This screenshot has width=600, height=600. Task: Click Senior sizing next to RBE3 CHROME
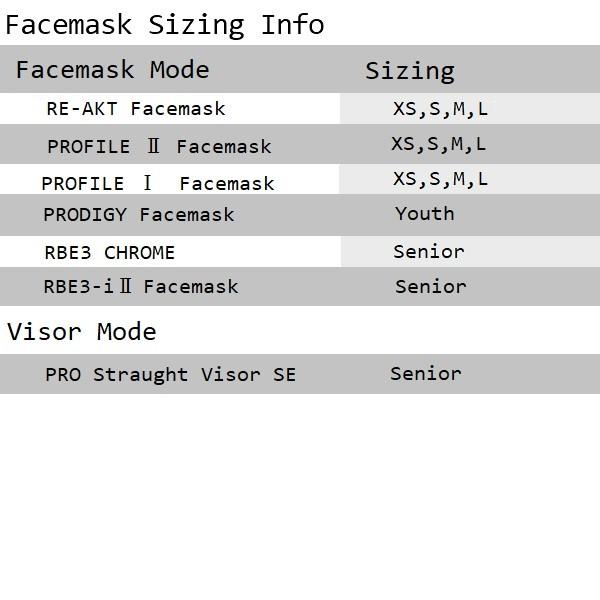pyautogui.click(x=429, y=252)
